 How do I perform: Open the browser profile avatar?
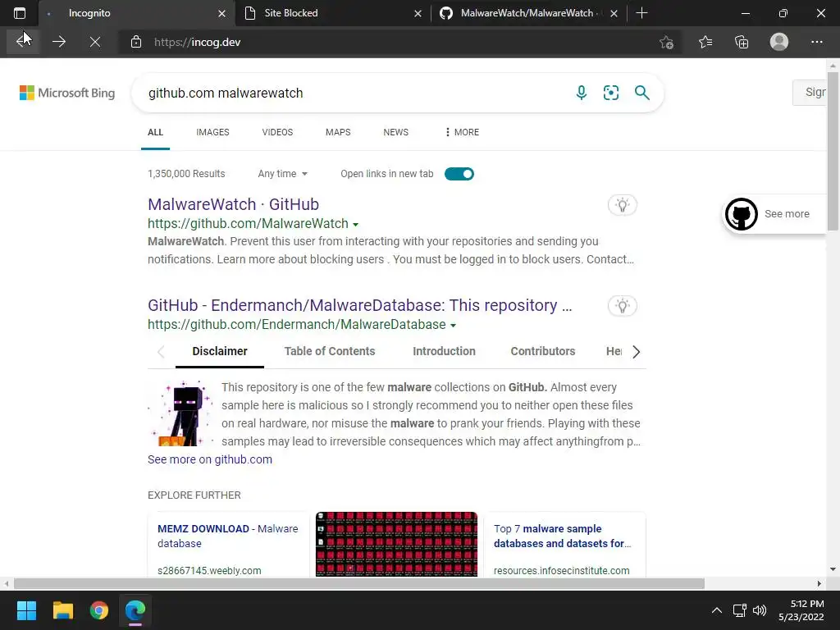tap(779, 42)
